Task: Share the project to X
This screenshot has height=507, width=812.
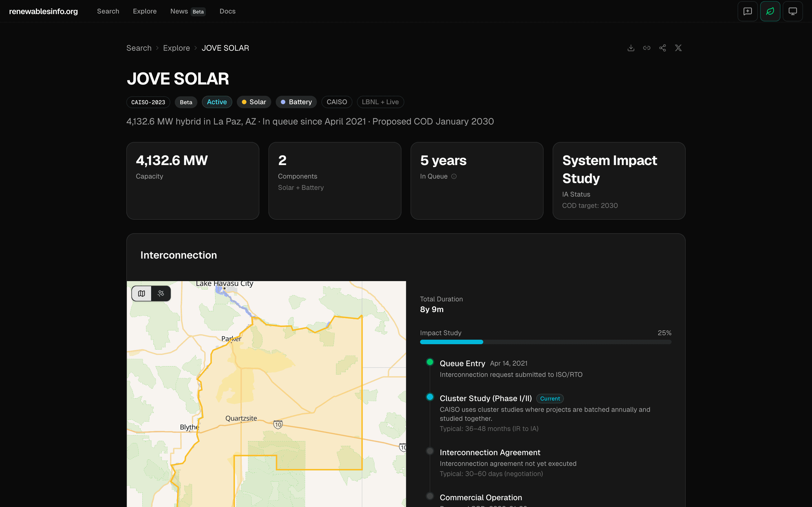Action: pyautogui.click(x=678, y=48)
